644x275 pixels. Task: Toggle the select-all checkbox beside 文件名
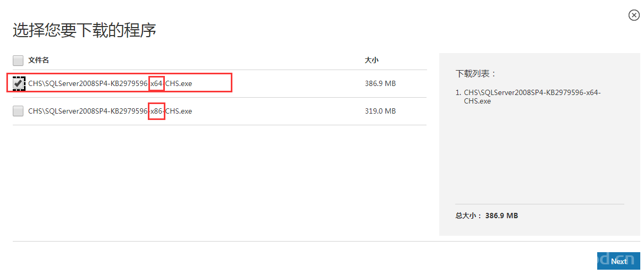point(18,61)
